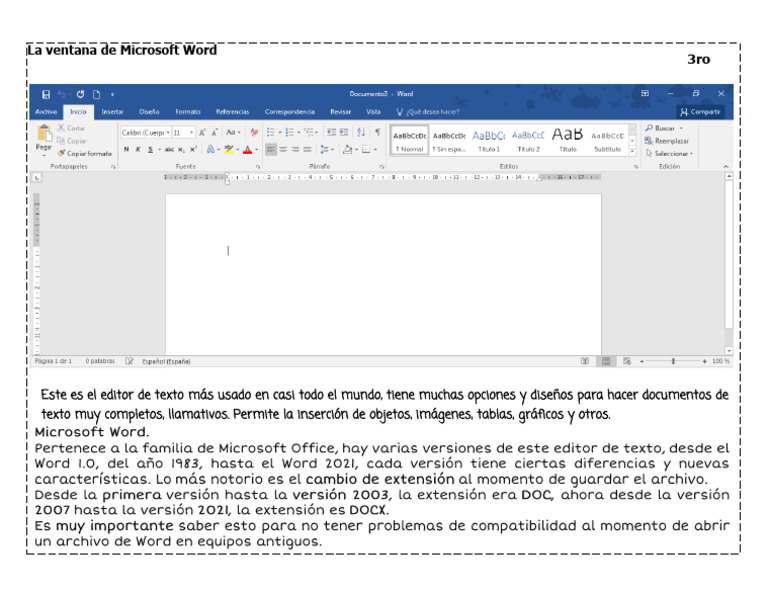The height and width of the screenshot is (594, 768).
Task: Select the Sin espaciado style
Action: [449, 141]
